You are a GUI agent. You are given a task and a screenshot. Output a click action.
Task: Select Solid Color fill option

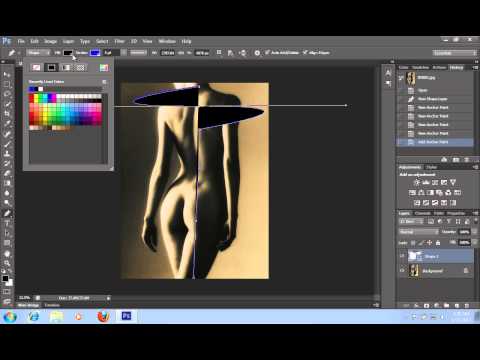(51, 68)
